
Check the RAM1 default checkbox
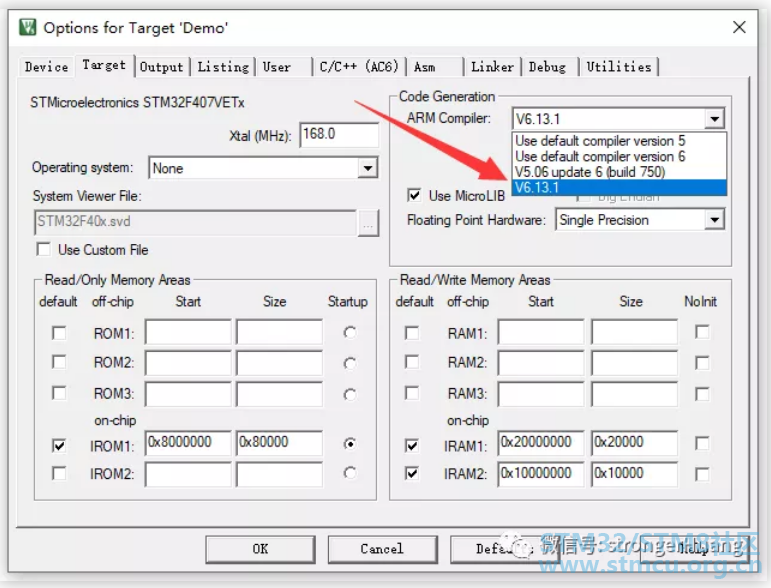point(412,333)
